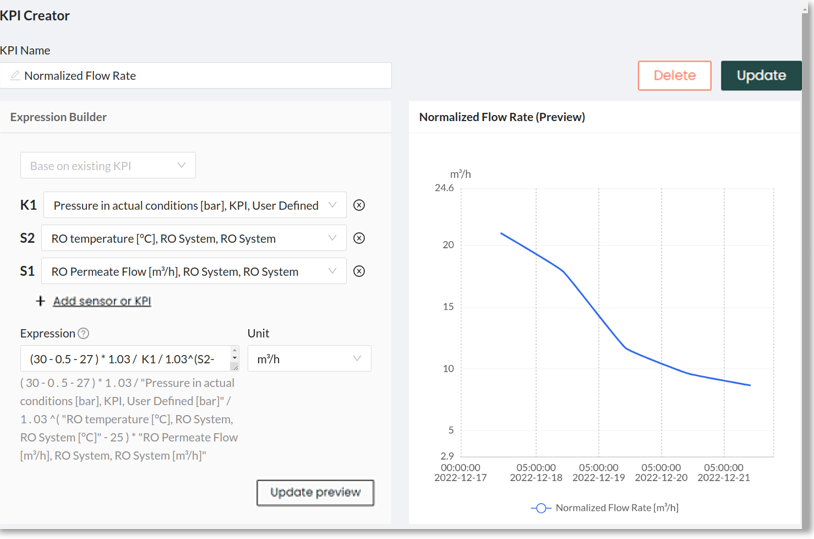Click the 'Add sensor or KPI' link

tap(102, 301)
